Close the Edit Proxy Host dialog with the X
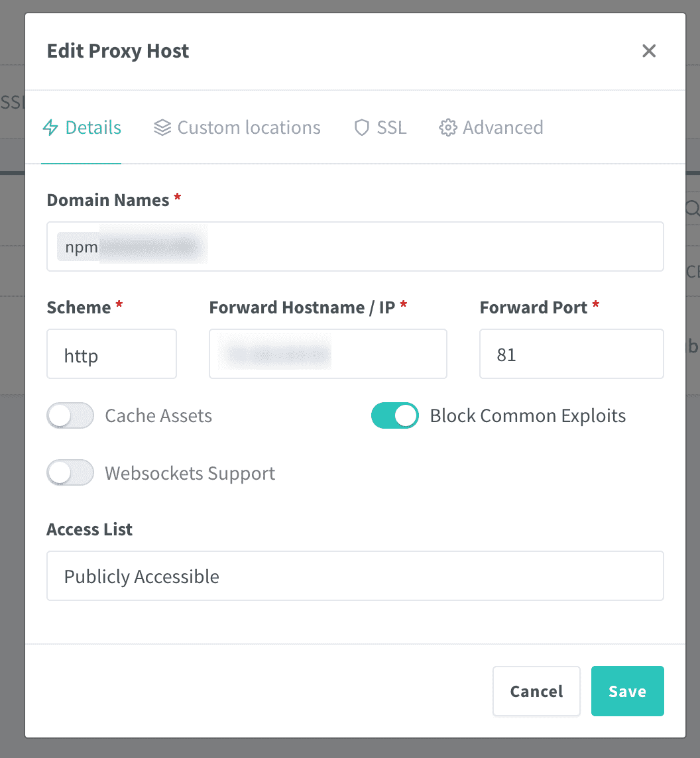This screenshot has width=700, height=758. 648,51
